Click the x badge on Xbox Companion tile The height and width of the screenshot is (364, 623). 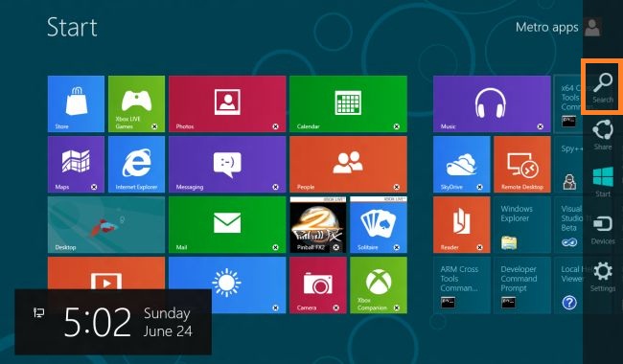pyautogui.click(x=397, y=307)
